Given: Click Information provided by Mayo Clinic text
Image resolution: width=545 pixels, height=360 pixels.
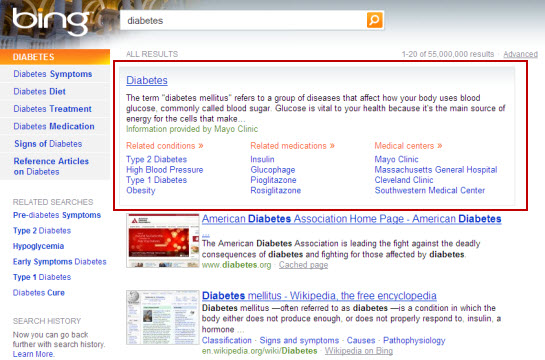Looking at the screenshot, I should click(x=192, y=129).
